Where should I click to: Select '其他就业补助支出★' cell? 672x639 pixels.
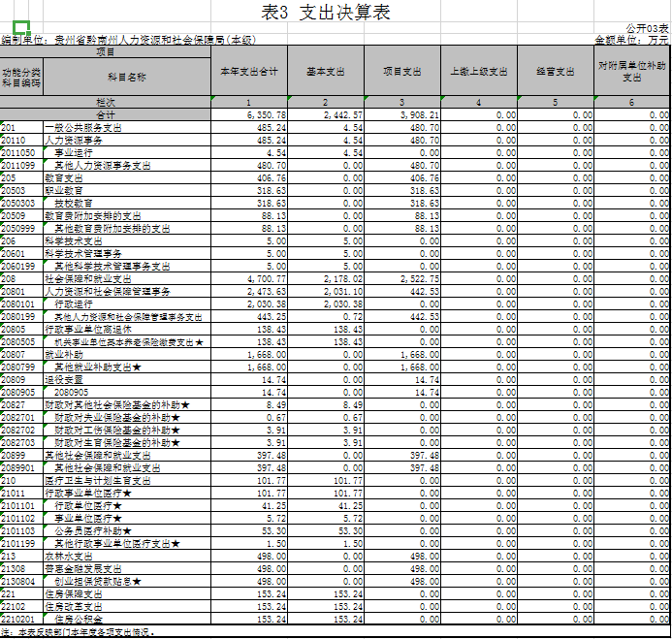pyautogui.click(x=127, y=367)
